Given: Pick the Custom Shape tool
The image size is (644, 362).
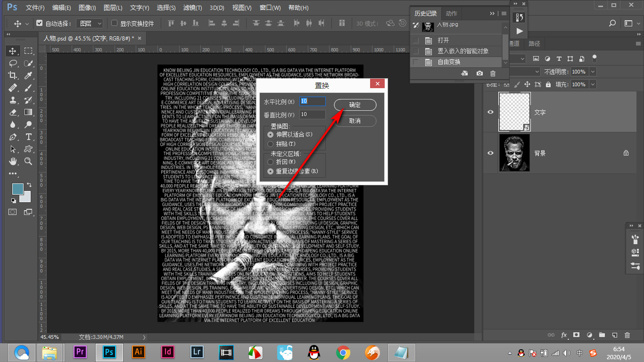Looking at the screenshot, I should (x=28, y=149).
